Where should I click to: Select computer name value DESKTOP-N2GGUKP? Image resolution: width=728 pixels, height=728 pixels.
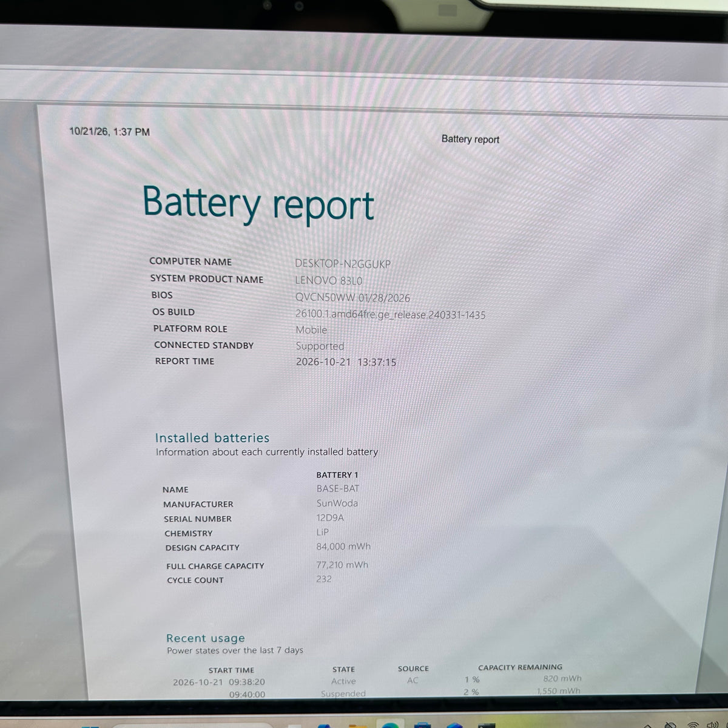tap(343, 264)
